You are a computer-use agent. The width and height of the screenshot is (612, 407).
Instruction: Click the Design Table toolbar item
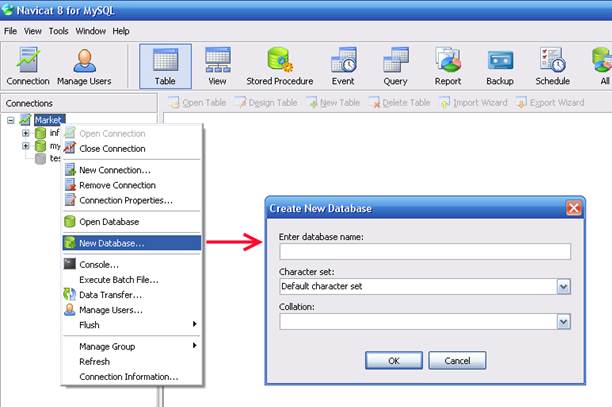(x=267, y=103)
